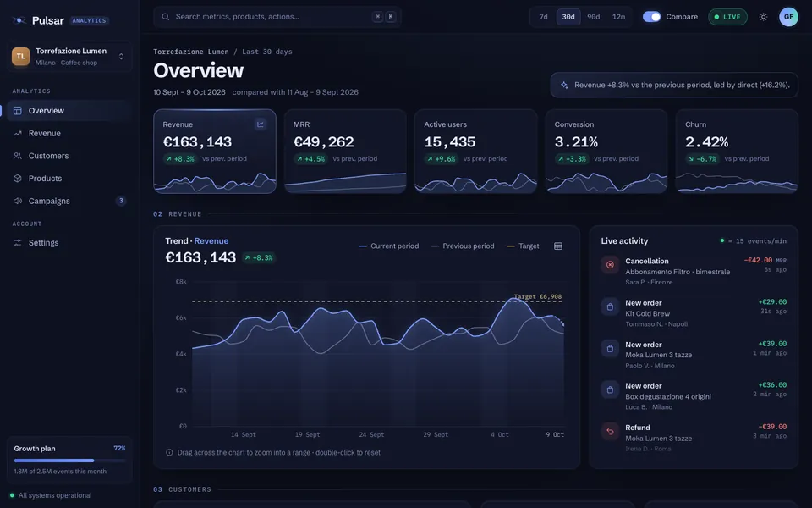Open Campaigns in the sidebar
Viewport: 812px width, 508px height.
[x=69, y=201]
